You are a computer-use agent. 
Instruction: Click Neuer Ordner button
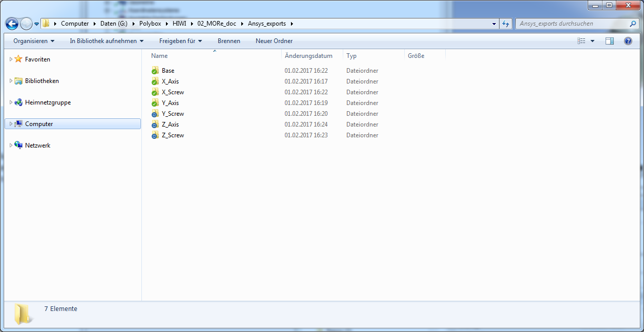click(x=274, y=41)
